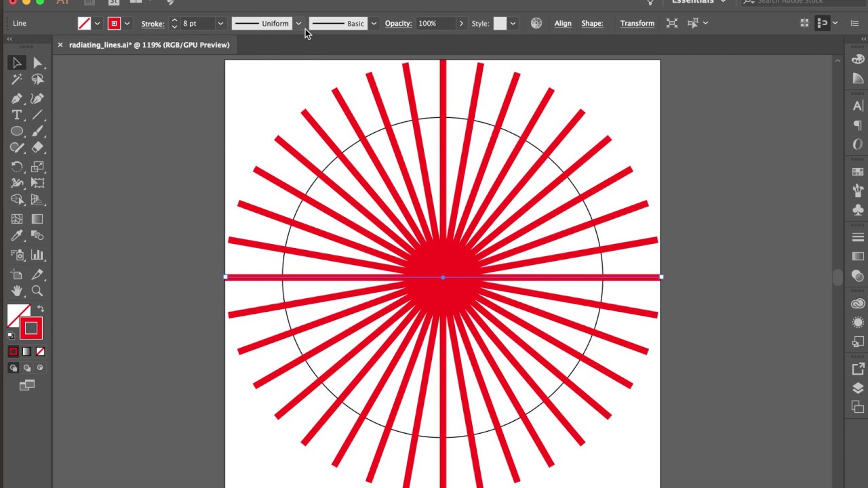Select radiating_lines.ai document tab
This screenshot has width=868, height=488.
click(x=149, y=45)
